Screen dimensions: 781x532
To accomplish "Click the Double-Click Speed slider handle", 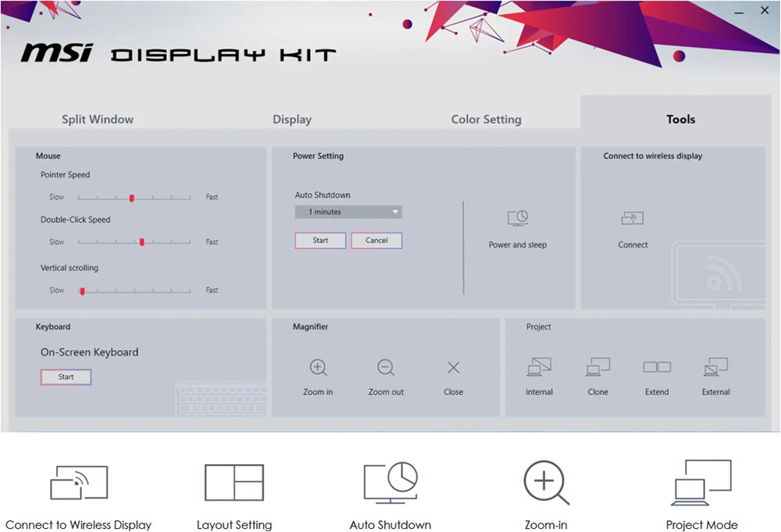I will [142, 243].
